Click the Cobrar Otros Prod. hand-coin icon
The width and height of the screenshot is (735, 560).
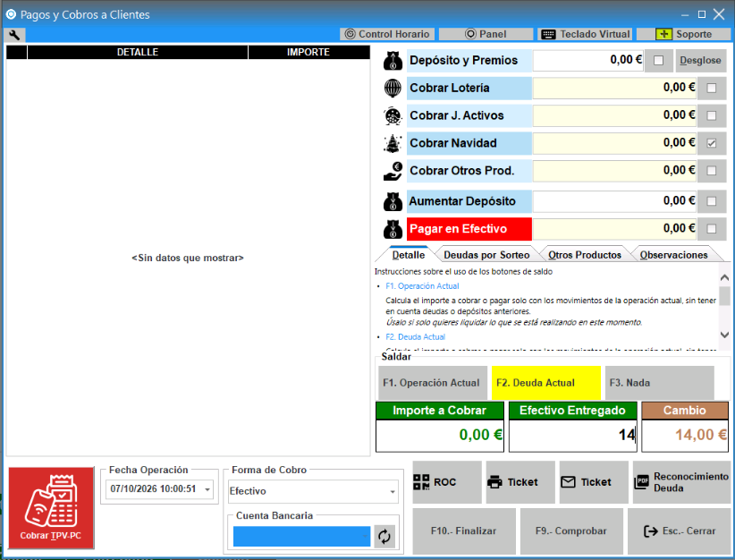tap(393, 171)
